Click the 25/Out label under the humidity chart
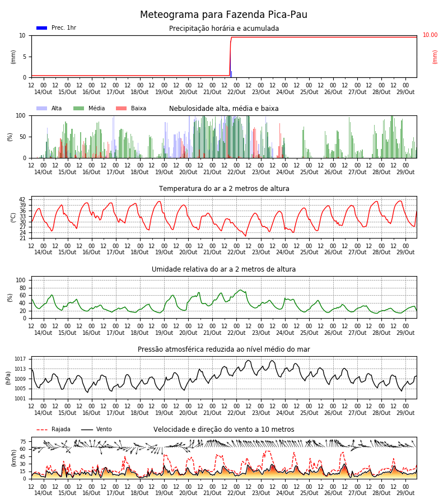448x504 pixels. click(309, 333)
